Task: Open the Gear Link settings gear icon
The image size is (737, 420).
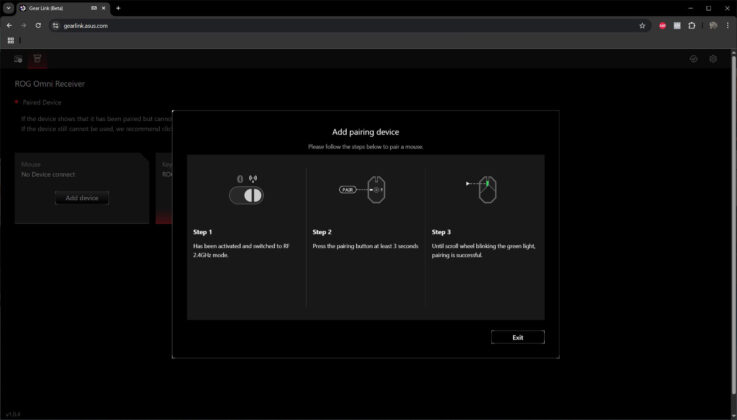Action: click(x=713, y=59)
